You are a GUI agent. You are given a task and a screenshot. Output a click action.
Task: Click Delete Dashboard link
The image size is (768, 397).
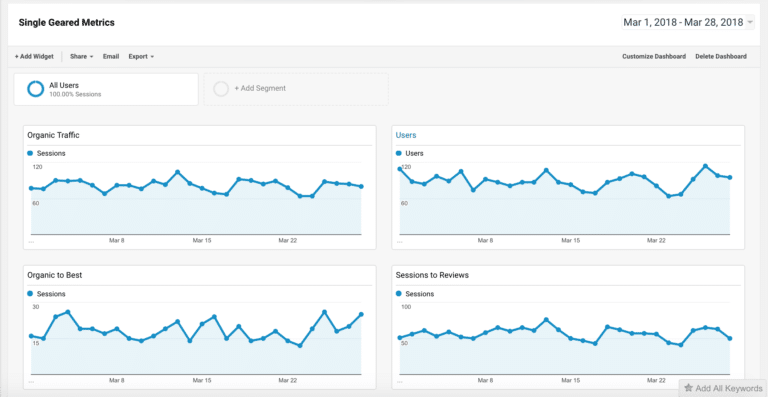click(x=721, y=56)
